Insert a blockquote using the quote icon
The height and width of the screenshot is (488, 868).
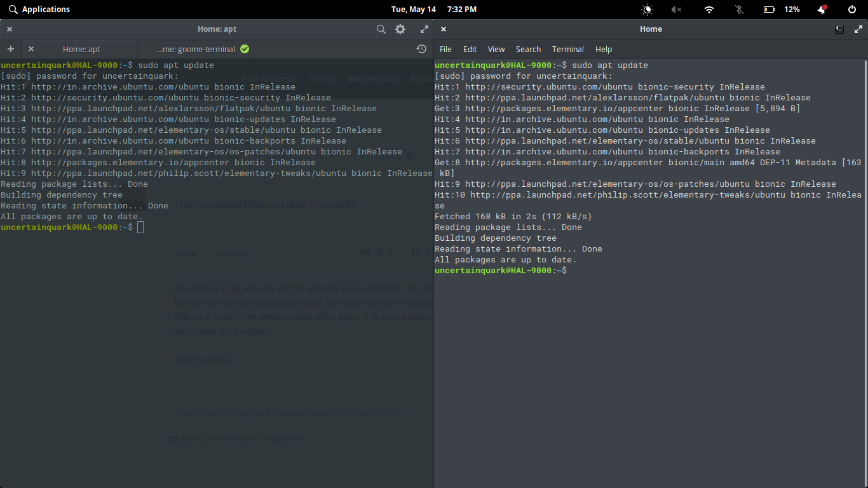[x=417, y=252]
